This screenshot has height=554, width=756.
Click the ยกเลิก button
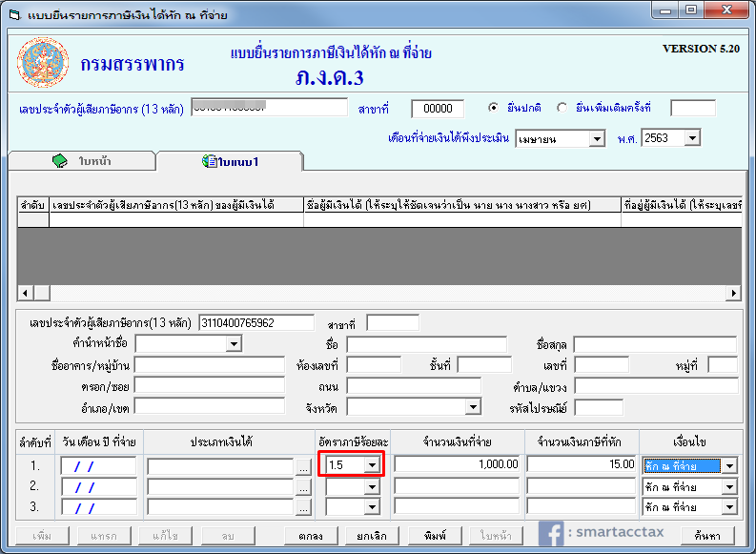(x=372, y=536)
